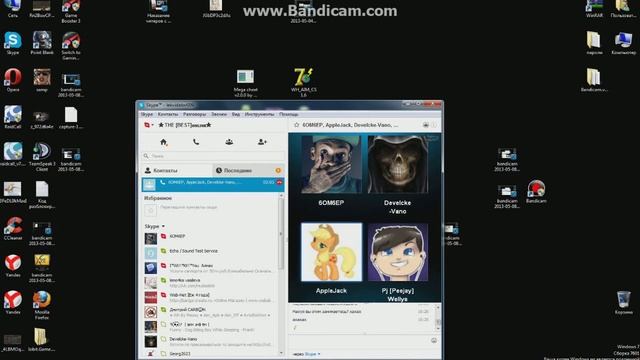This screenshot has width=640, height=360.
Task: Launch RaidCall desktop shortcut
Action: click(13, 117)
